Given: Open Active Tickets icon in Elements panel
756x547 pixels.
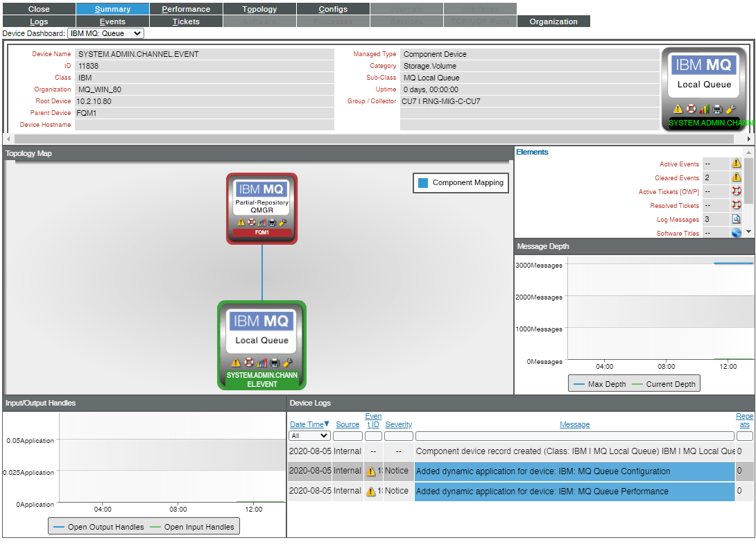Looking at the screenshot, I should pos(736,191).
